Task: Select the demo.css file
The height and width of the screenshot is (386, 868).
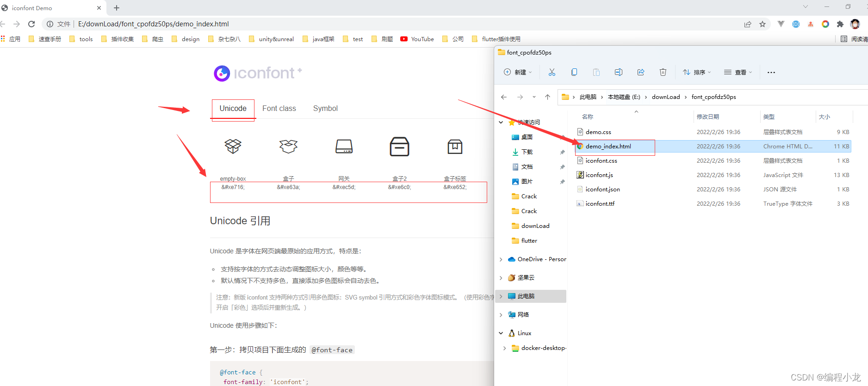Action: [x=598, y=132]
